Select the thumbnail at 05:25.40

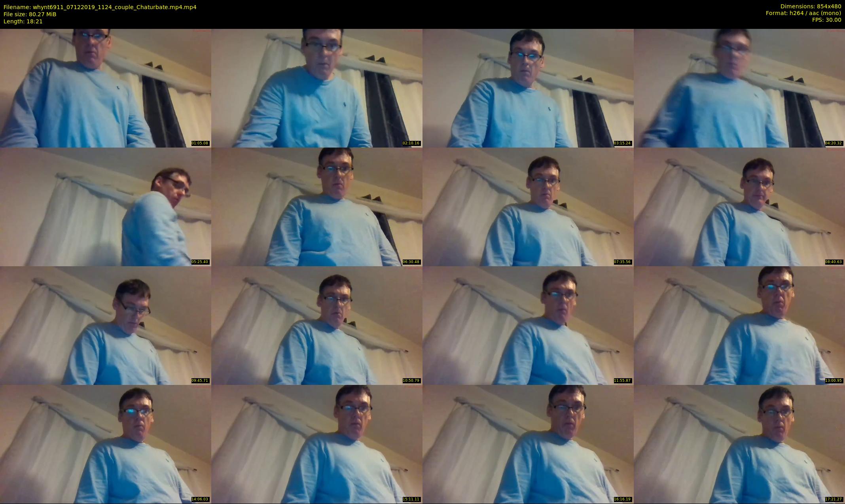pos(105,207)
